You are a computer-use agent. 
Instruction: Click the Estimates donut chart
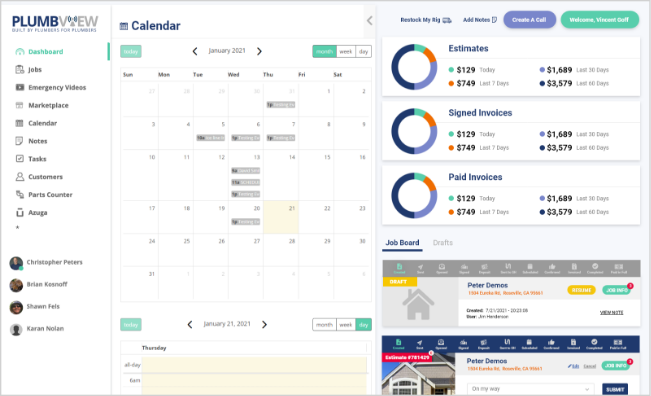click(x=414, y=67)
